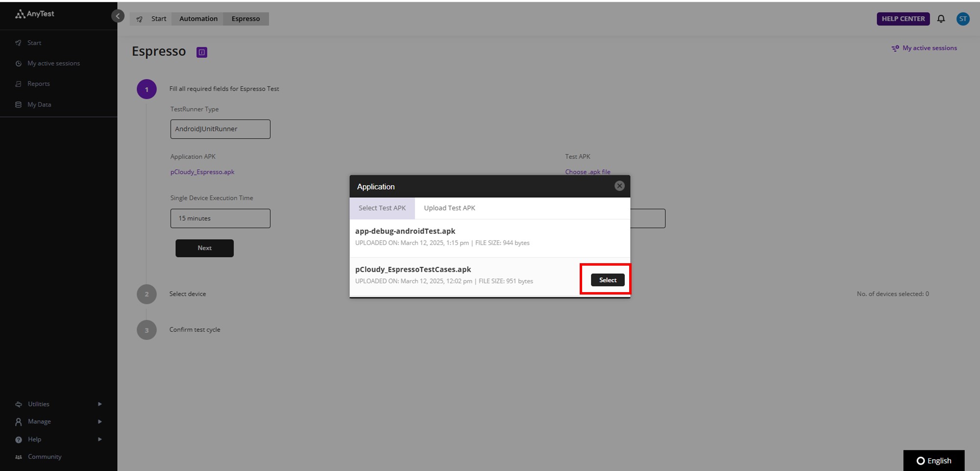The image size is (980, 471).
Task: Click the info icon next to Espresso
Action: (202, 52)
